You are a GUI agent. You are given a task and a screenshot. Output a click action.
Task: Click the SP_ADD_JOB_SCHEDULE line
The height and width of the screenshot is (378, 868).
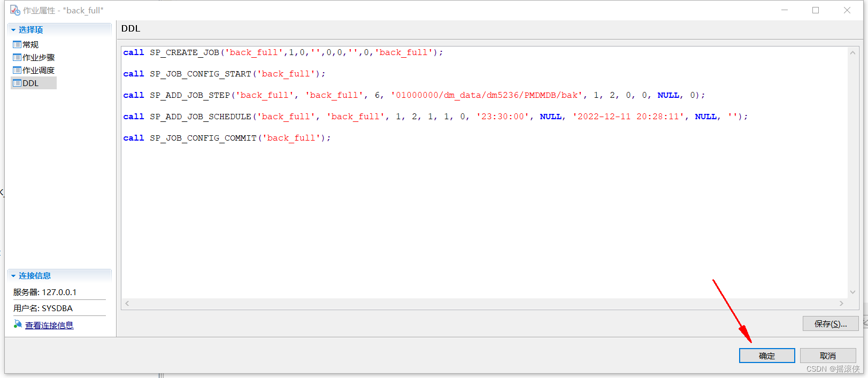435,117
